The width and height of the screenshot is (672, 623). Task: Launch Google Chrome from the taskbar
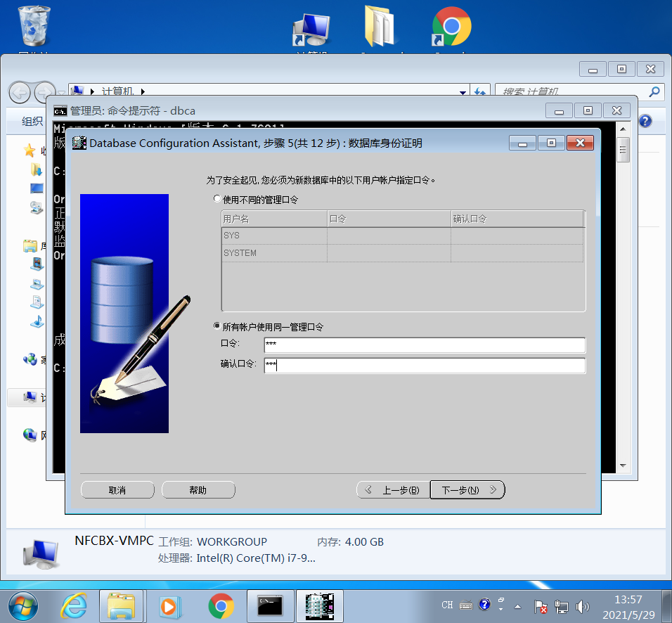(221, 605)
